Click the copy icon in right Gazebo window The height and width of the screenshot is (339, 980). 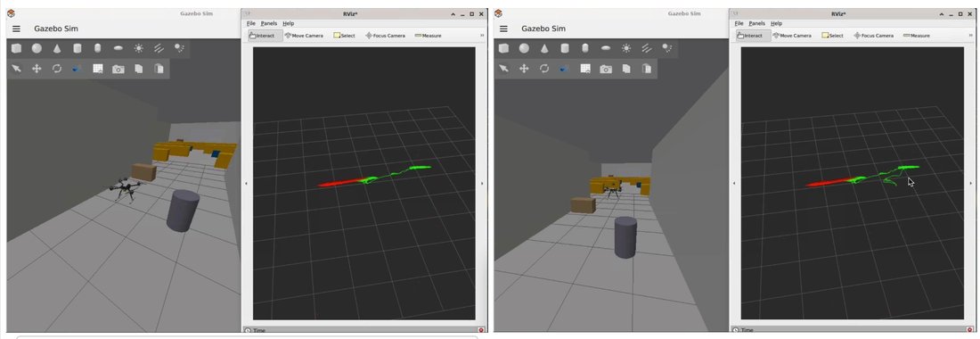click(x=626, y=69)
